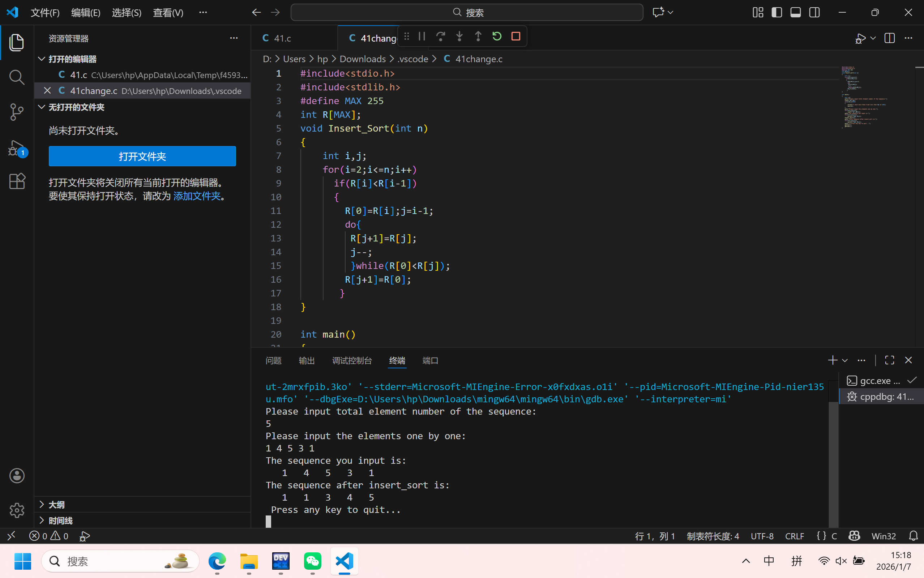The image size is (924, 578).
Task: Open the Source Control view
Action: pyautogui.click(x=16, y=112)
